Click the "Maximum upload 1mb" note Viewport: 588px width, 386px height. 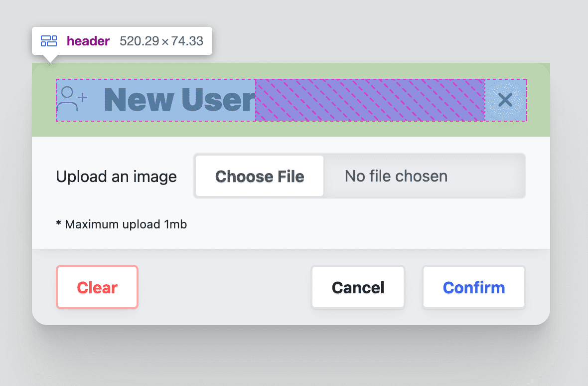(125, 224)
